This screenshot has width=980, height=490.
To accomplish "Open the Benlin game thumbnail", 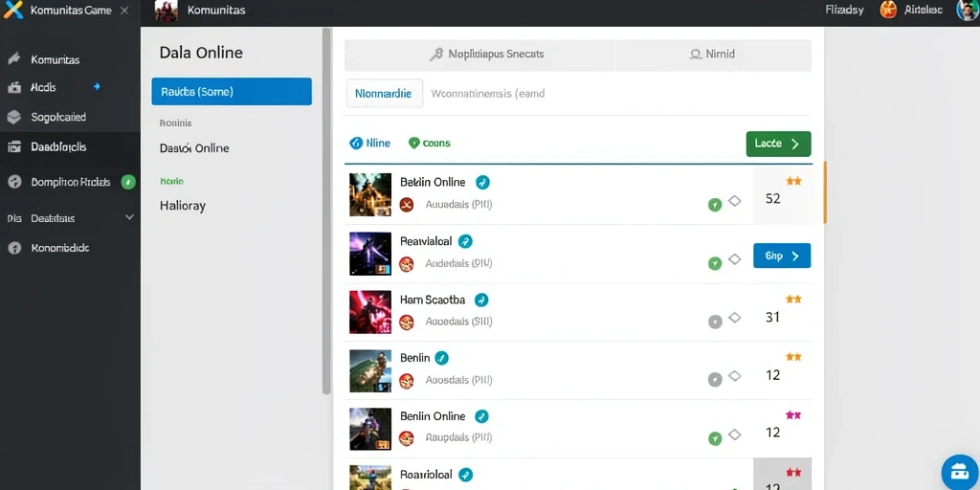I will click(370, 370).
